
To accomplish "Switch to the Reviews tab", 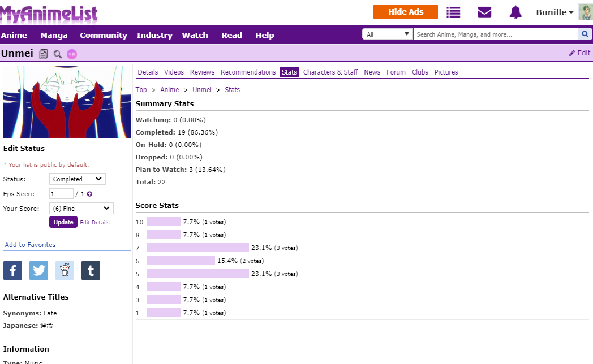I will [202, 72].
